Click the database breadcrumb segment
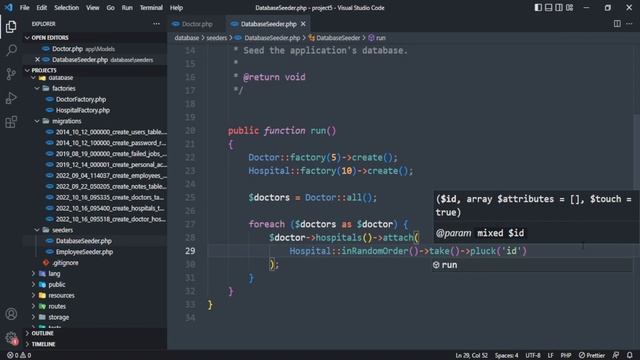This screenshot has height=360, width=640. [187, 38]
